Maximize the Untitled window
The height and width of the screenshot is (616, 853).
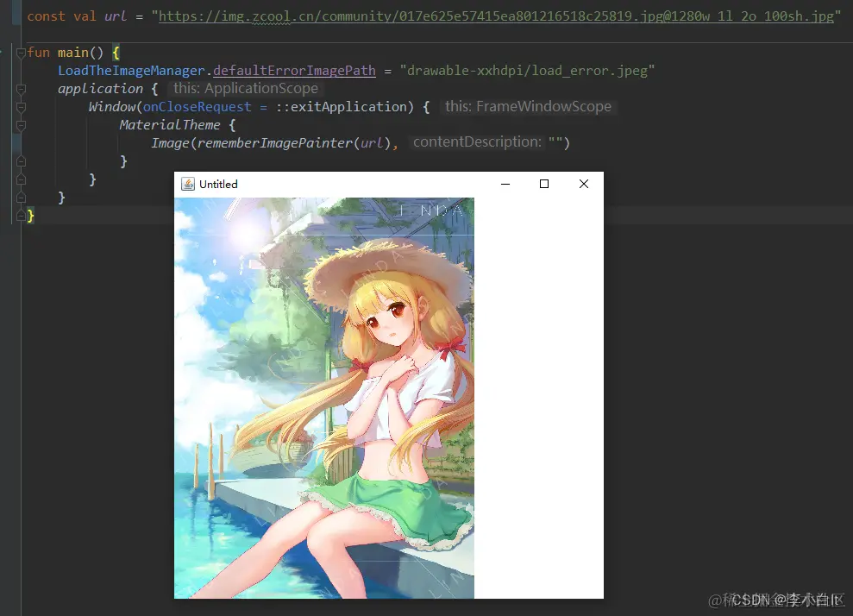point(544,184)
